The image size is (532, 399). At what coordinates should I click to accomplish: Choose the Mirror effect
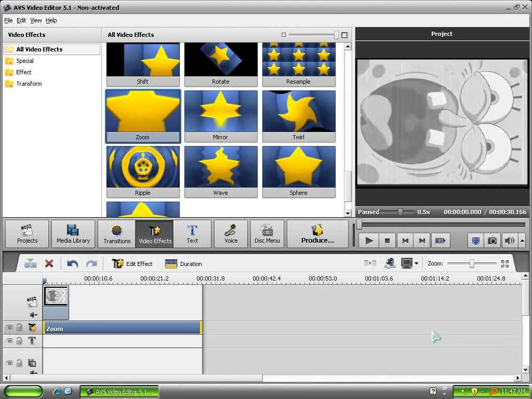[220, 116]
